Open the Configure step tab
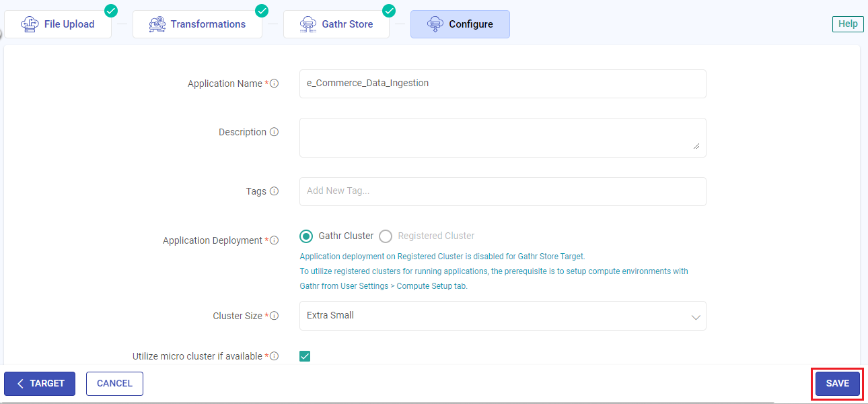 coord(460,24)
